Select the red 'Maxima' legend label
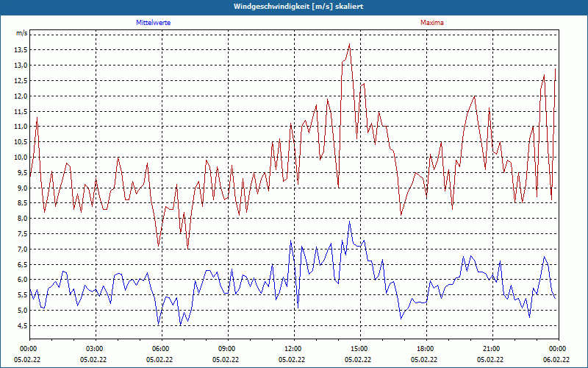The image size is (588, 368). [x=432, y=23]
